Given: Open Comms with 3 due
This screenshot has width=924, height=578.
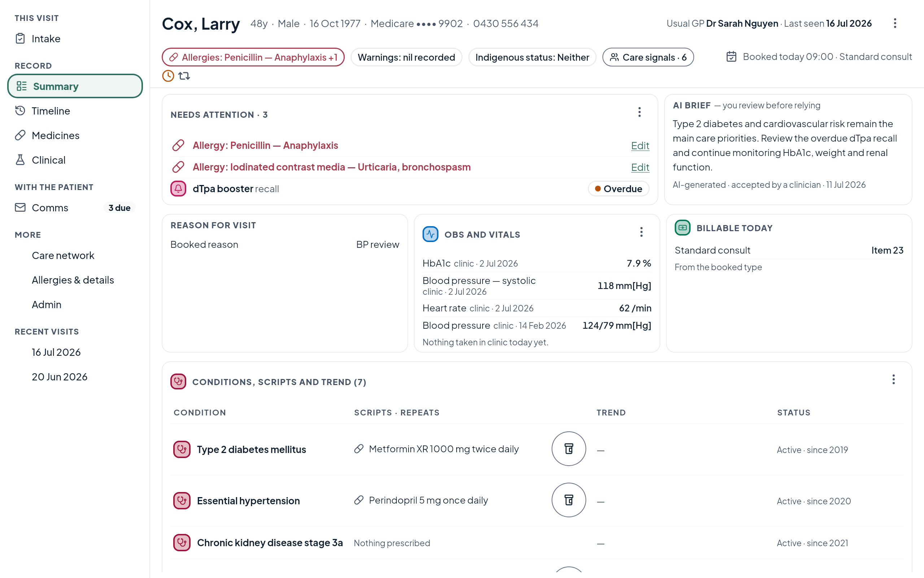Looking at the screenshot, I should click(x=75, y=208).
